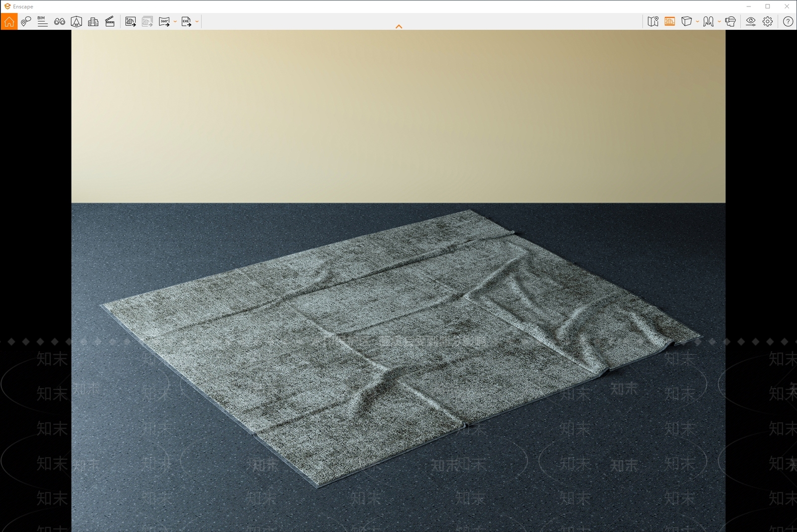
Task: Toggle the highlighted safe frame icon
Action: [669, 21]
